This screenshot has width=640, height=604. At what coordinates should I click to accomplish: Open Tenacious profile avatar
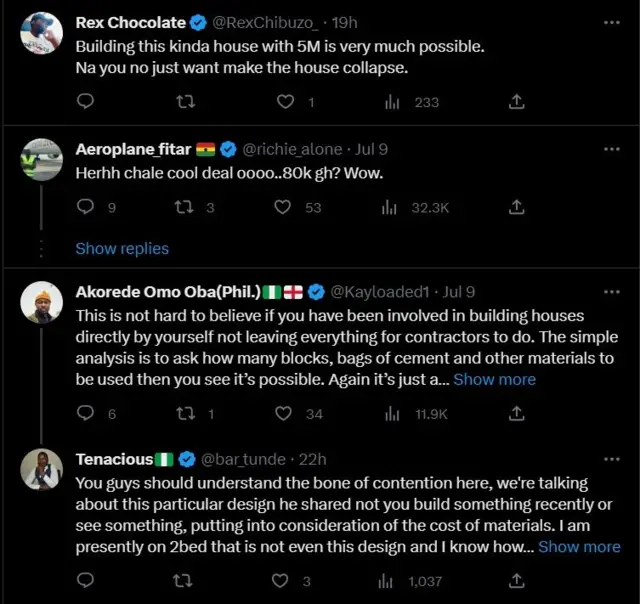pyautogui.click(x=42, y=471)
